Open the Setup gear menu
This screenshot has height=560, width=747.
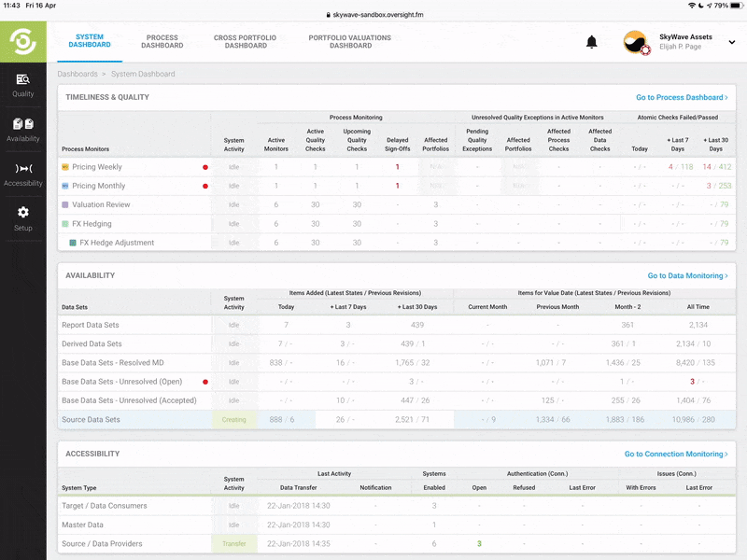(x=22, y=219)
